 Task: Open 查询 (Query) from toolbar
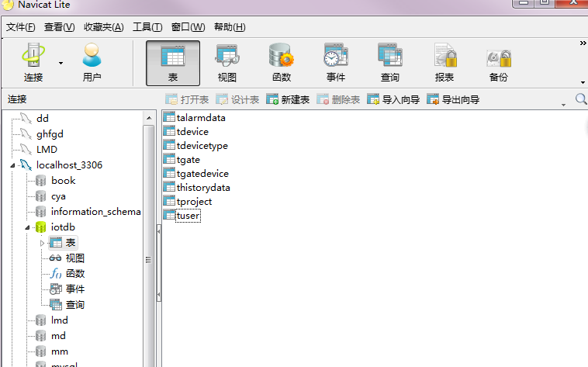click(390, 63)
